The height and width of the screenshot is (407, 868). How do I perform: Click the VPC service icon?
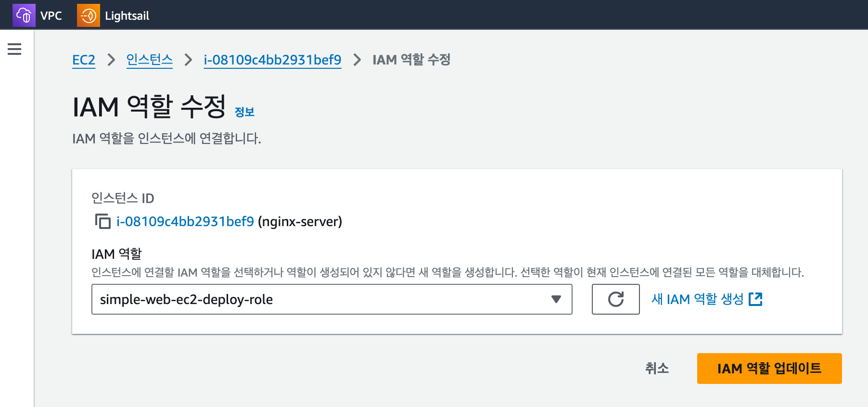tap(24, 15)
